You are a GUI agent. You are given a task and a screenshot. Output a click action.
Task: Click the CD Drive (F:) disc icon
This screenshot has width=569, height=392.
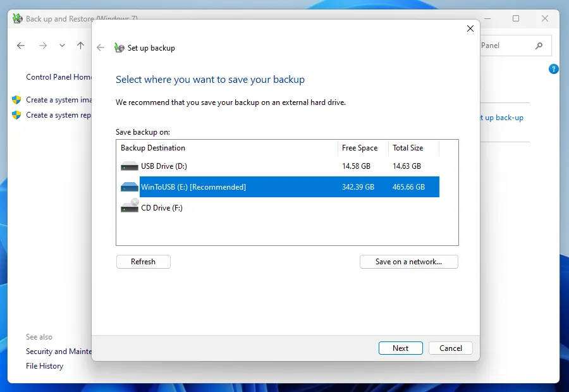129,207
